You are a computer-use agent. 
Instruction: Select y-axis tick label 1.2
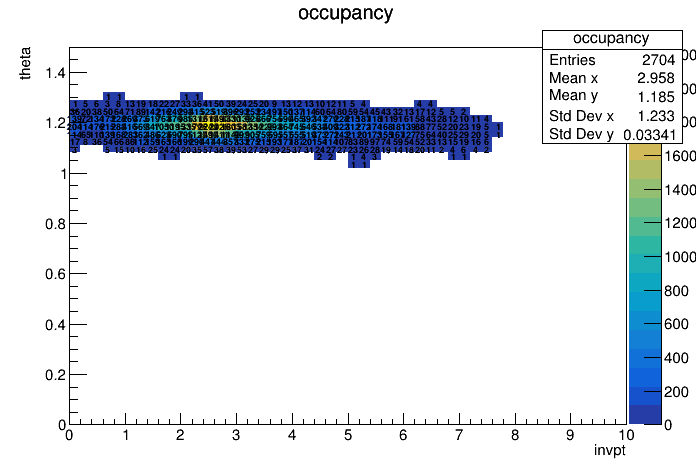55,123
